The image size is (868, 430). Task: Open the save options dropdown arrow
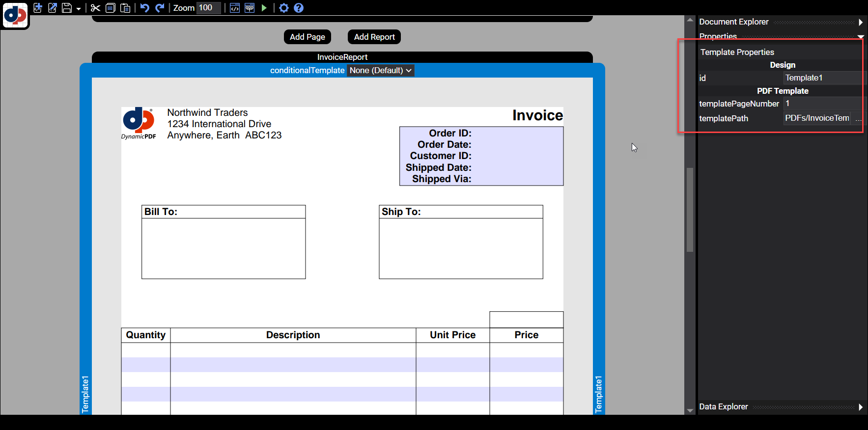click(x=78, y=9)
